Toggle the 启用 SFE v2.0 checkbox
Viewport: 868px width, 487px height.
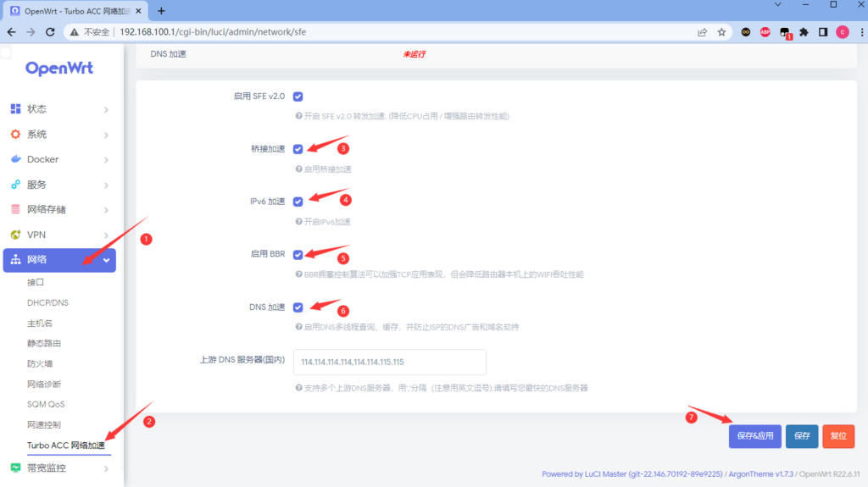click(x=298, y=97)
